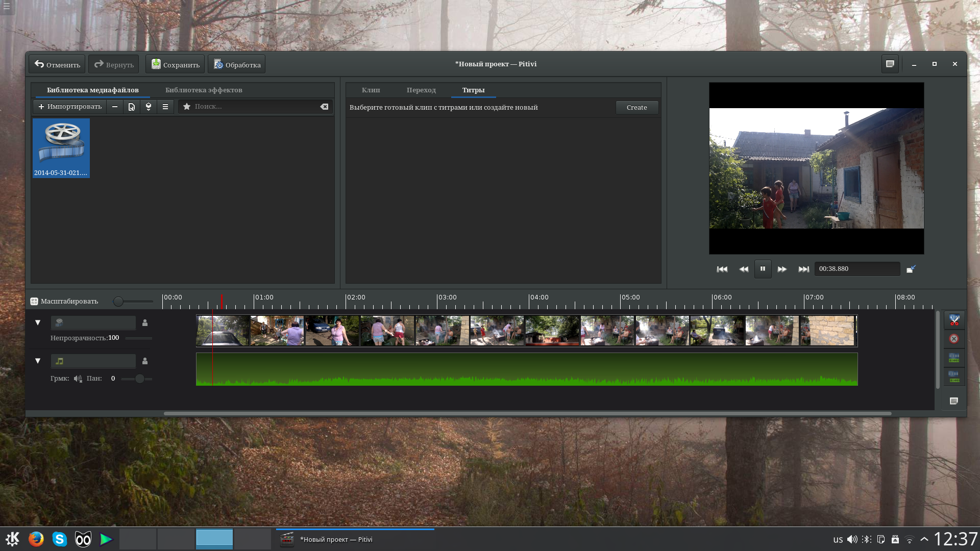The image size is (980, 551).
Task: Click the delete clip red X icon
Action: tap(954, 339)
